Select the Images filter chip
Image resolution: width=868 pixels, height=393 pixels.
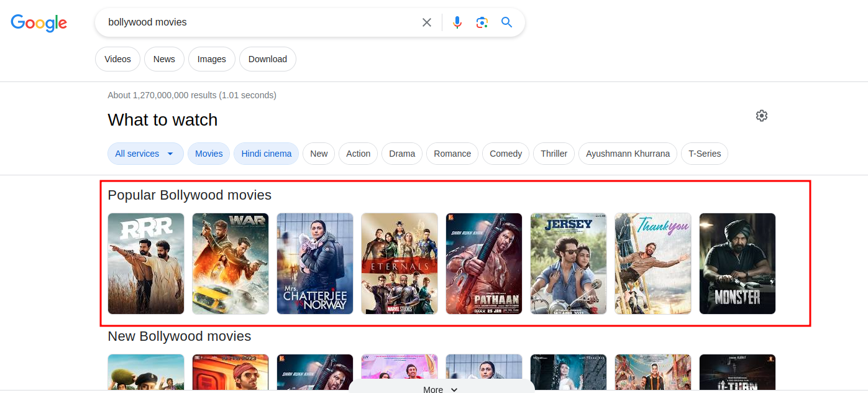point(212,59)
